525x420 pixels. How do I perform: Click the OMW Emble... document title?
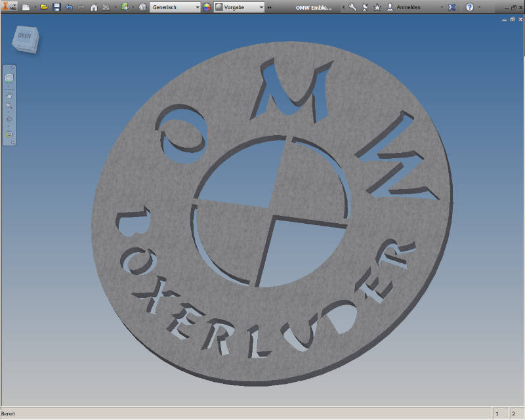[x=314, y=8]
